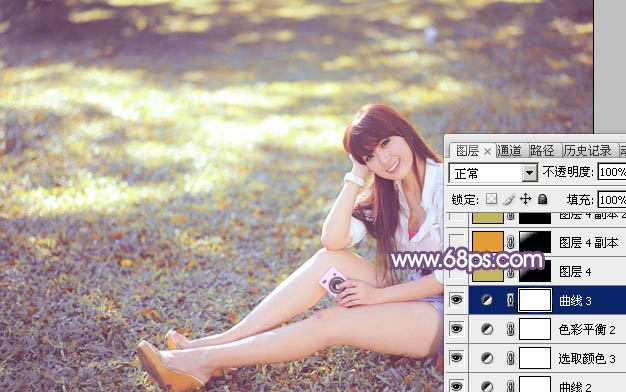Select the 色彩平衡 2 layer name
Screen dimensions: 626x392
(587, 329)
